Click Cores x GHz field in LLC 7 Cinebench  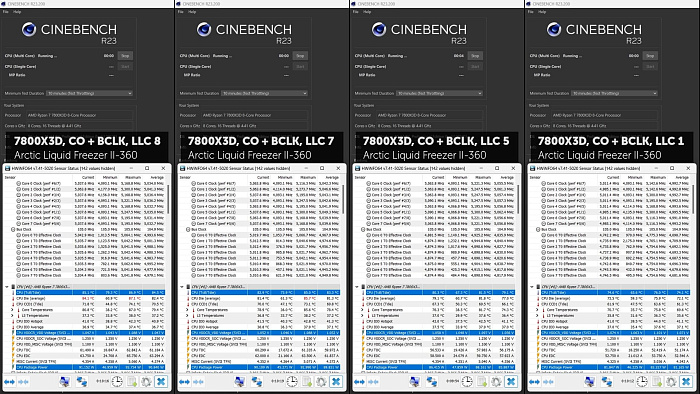tap(254, 126)
